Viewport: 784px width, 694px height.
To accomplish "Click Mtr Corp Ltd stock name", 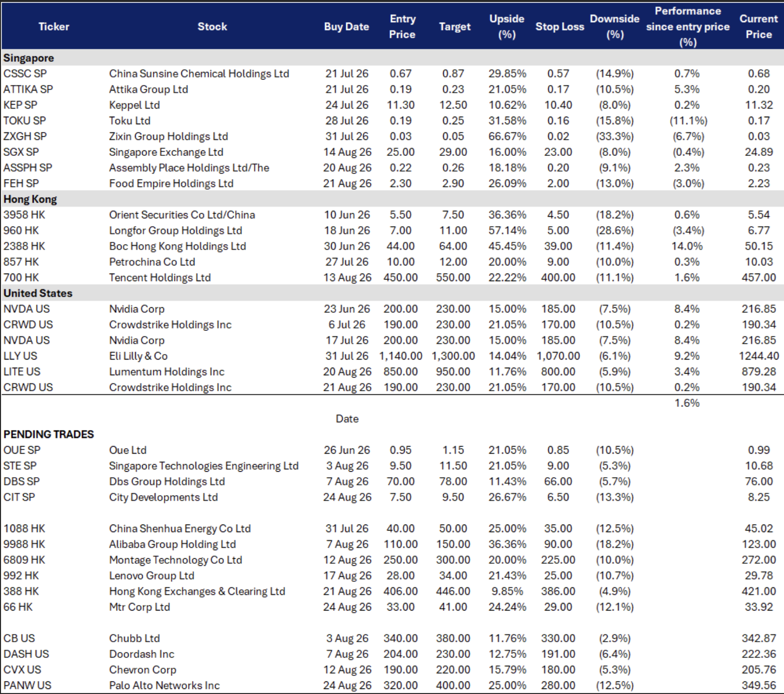I will click(x=140, y=607).
